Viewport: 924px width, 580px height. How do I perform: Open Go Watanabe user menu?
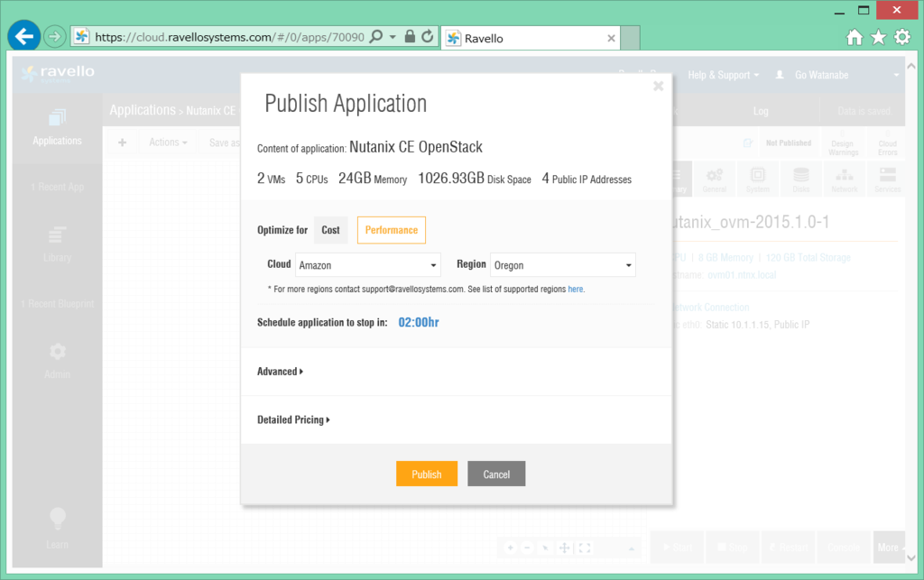(836, 75)
